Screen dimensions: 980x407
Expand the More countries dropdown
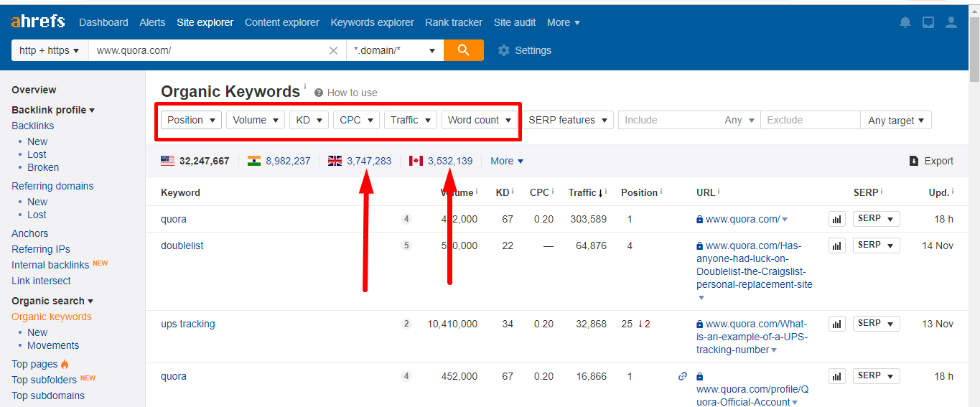click(507, 161)
